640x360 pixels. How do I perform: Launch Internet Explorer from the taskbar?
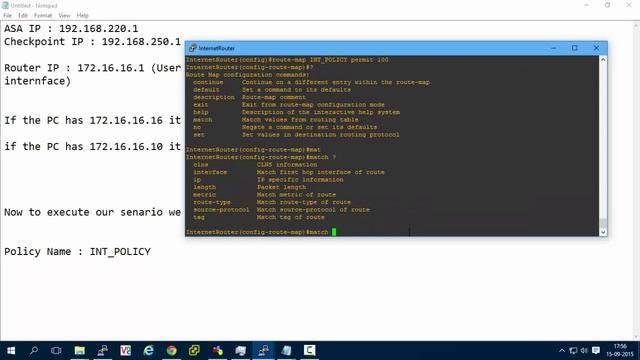click(149, 351)
